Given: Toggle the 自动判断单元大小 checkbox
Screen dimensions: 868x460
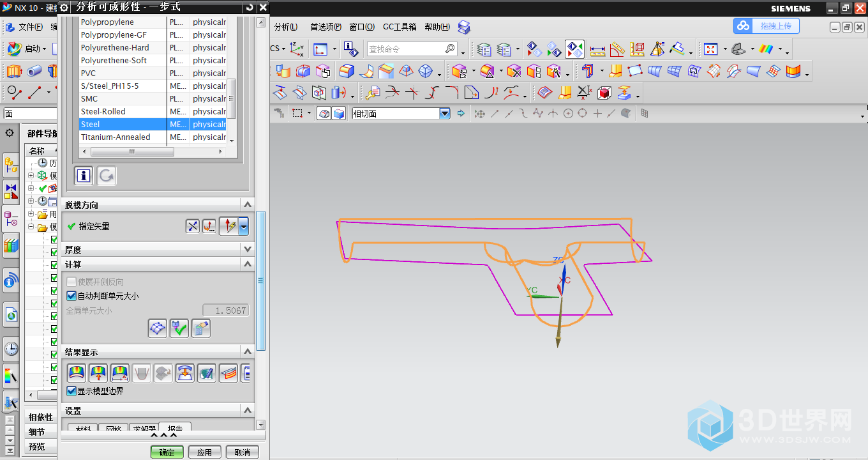Looking at the screenshot, I should coord(71,296).
